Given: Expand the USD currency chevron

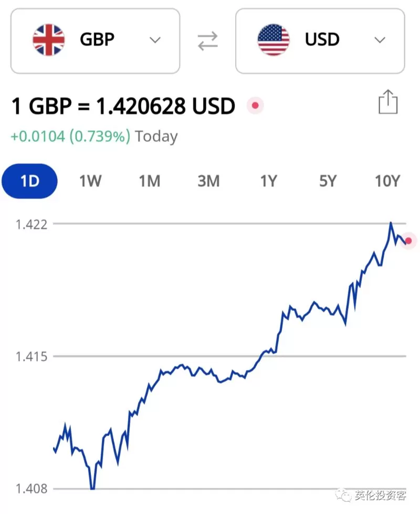Looking at the screenshot, I should tap(380, 40).
